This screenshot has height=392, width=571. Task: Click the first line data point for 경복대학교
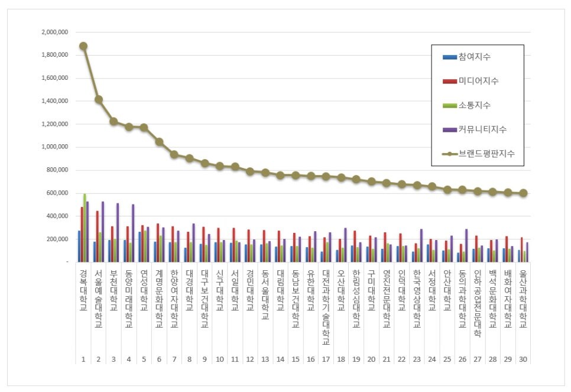click(83, 46)
